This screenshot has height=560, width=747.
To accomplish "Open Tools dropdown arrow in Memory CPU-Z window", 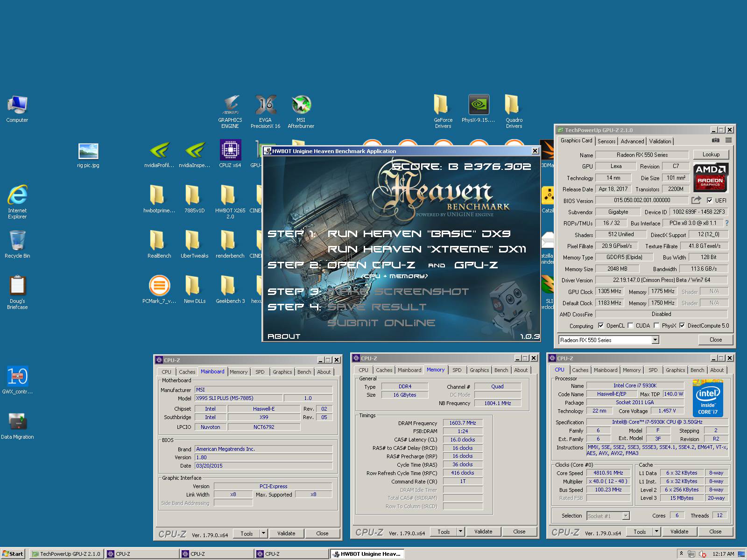I will [460, 531].
